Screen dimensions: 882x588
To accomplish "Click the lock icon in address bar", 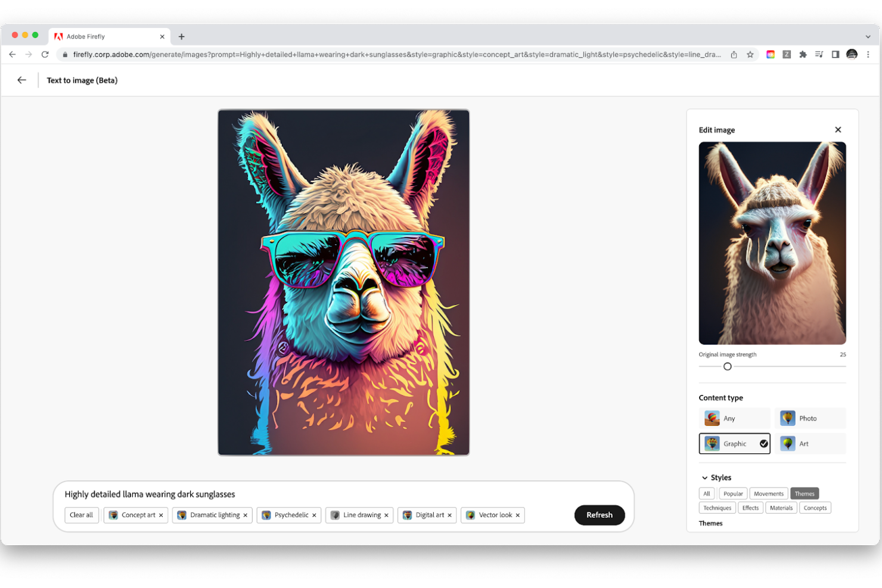I will tap(65, 54).
